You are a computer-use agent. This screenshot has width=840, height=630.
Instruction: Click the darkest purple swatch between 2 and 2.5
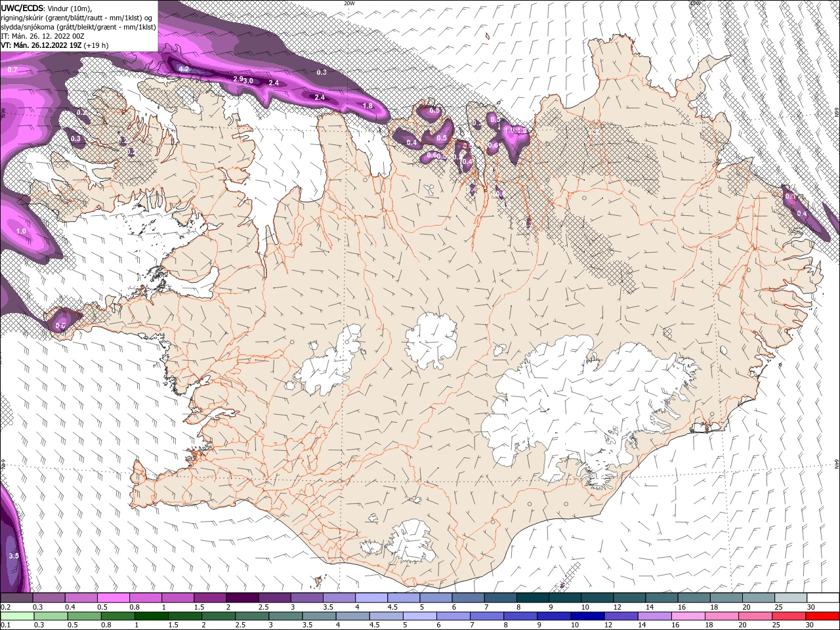pyautogui.click(x=242, y=598)
